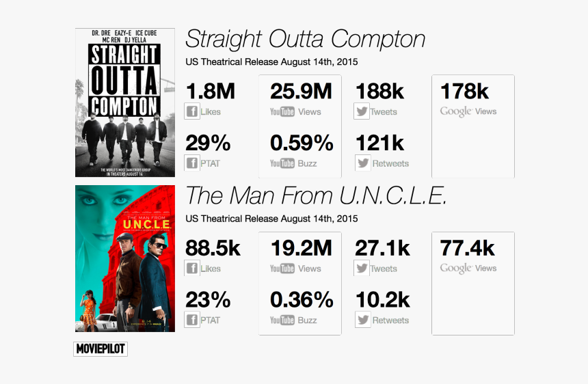Click the Straight Outta Compton title
This screenshot has width=588, height=384.
pos(305,40)
